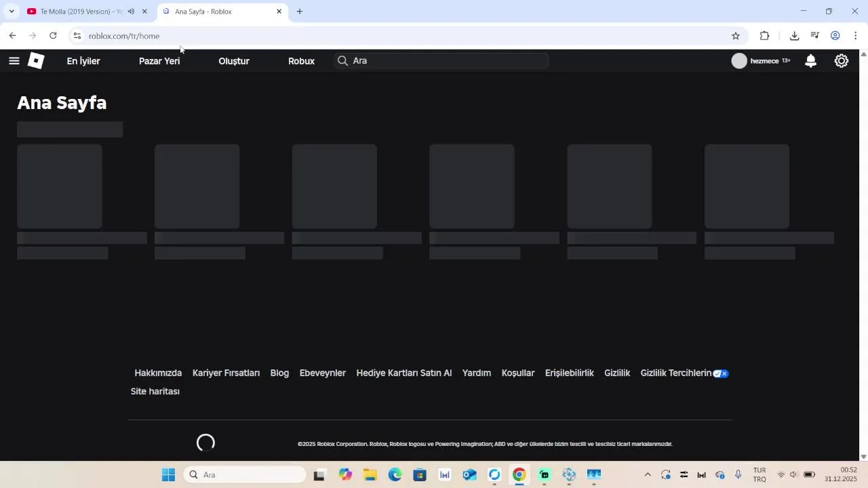868x488 pixels.
Task: Open the Ebeveynler footer link
Action: 323,373
